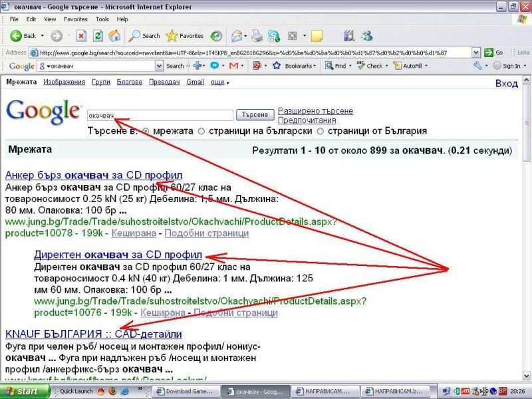Open the History icon in the toolbar
The width and height of the screenshot is (532, 399).
click(x=216, y=35)
